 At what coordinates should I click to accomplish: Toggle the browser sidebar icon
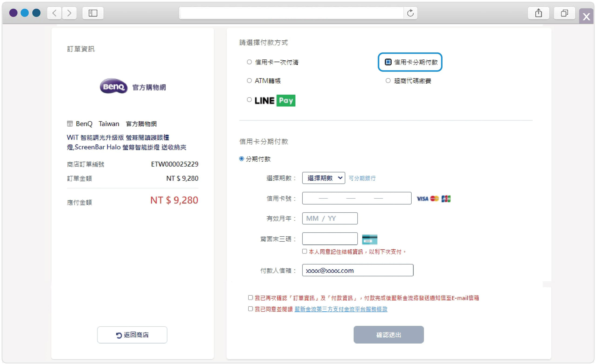(93, 13)
